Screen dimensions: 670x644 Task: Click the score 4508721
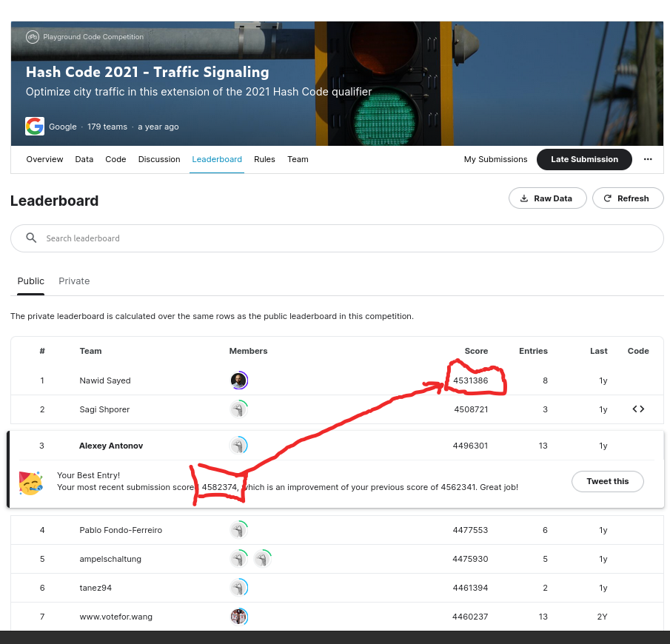click(x=471, y=409)
